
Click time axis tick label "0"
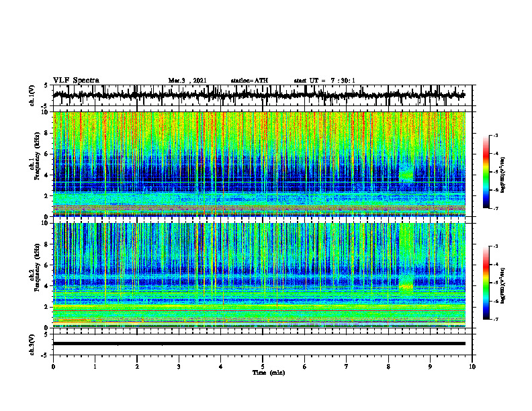(53, 367)
